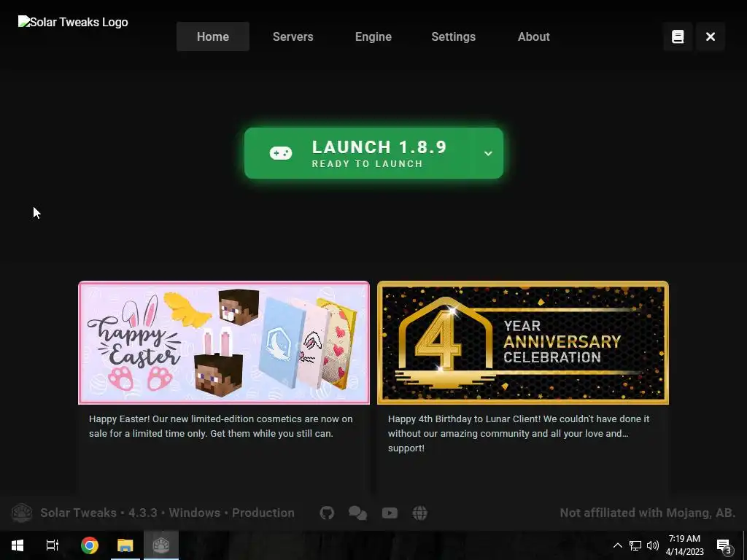Image resolution: width=747 pixels, height=560 pixels.
Task: Read the Happy Easter cosmetics description
Action: coord(220,426)
